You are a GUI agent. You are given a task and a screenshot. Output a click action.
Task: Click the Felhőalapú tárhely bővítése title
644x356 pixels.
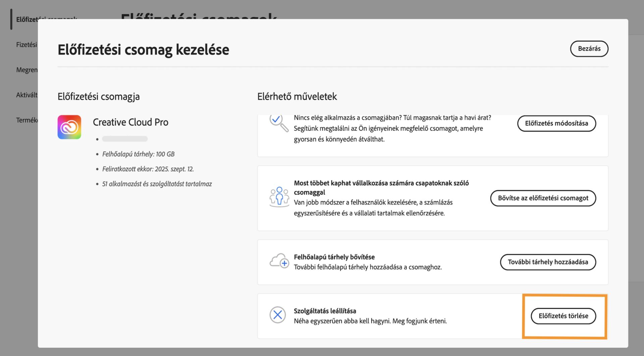click(334, 257)
